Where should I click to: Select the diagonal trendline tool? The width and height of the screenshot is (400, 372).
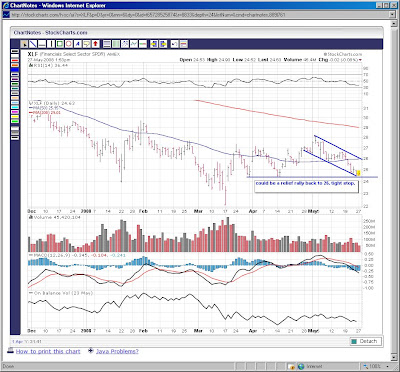tap(33, 44)
